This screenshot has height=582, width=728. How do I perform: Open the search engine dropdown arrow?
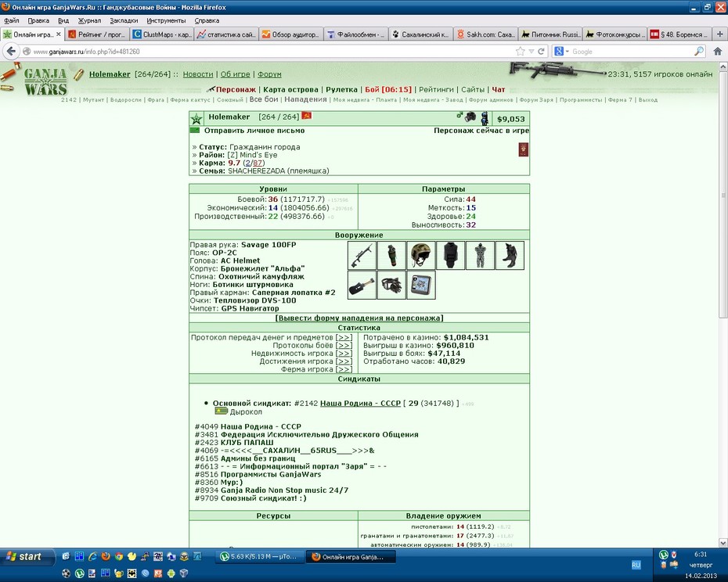pos(568,52)
